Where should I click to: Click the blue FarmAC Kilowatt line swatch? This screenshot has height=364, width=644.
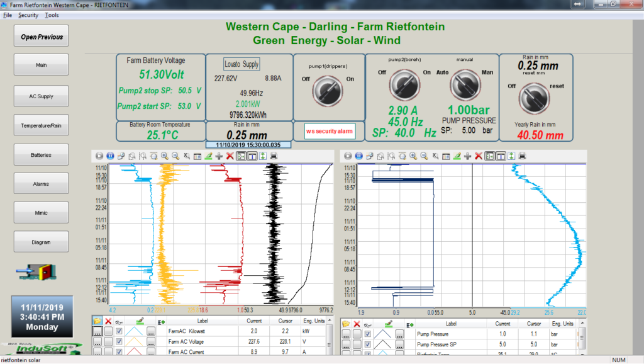[135, 331]
